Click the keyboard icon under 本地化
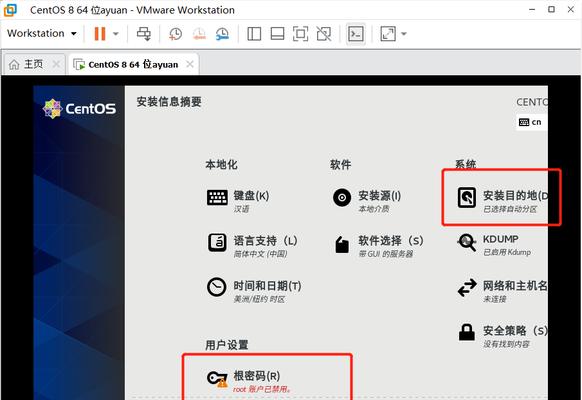 pos(217,197)
